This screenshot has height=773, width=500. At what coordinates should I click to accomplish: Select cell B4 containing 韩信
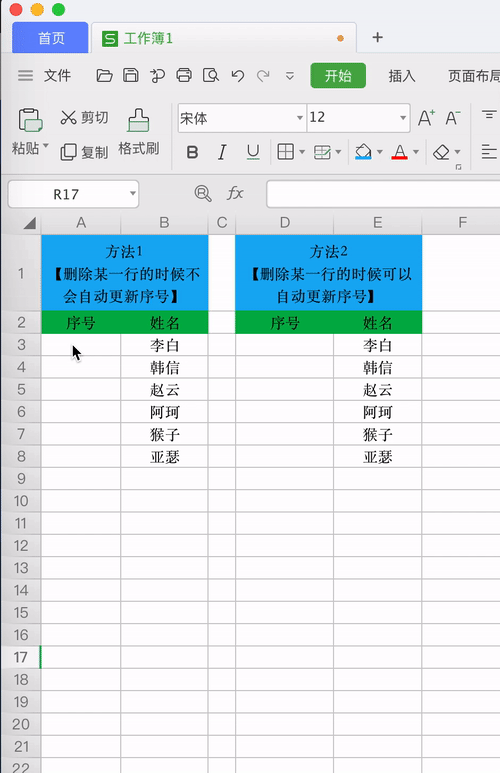tap(164, 367)
